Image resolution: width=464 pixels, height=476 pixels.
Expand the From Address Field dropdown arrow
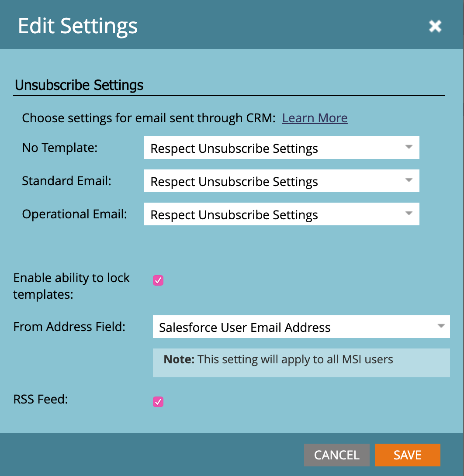[x=441, y=326]
